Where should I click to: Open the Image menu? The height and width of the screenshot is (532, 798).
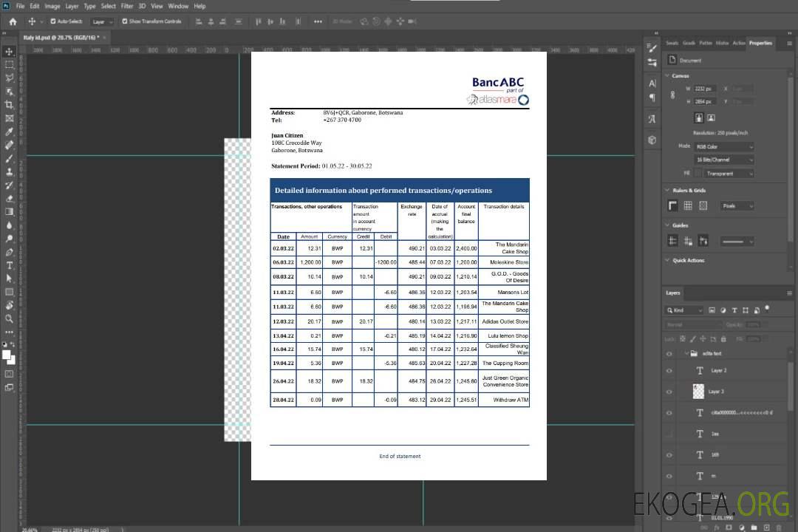(x=52, y=6)
